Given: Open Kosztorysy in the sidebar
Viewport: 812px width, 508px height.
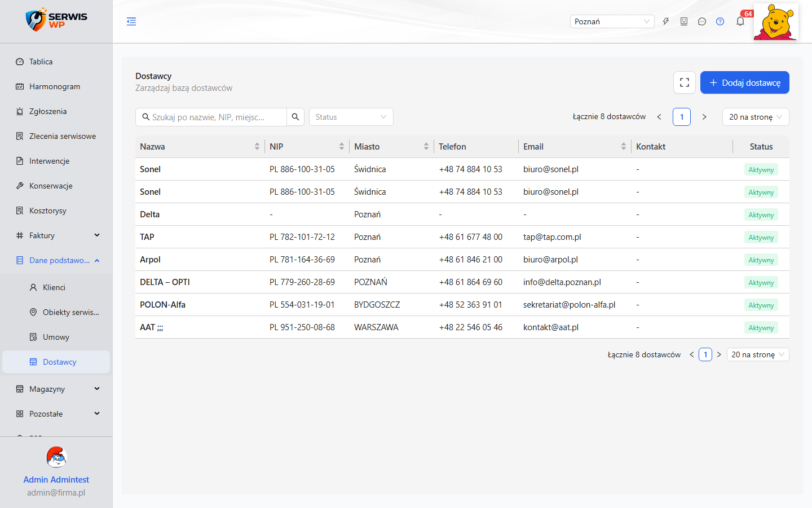Looking at the screenshot, I should [56, 211].
